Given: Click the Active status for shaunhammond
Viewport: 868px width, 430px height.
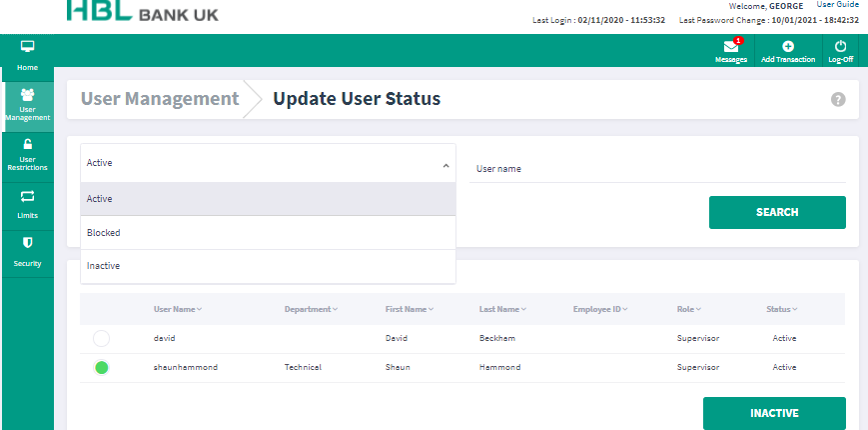Looking at the screenshot, I should (x=784, y=367).
